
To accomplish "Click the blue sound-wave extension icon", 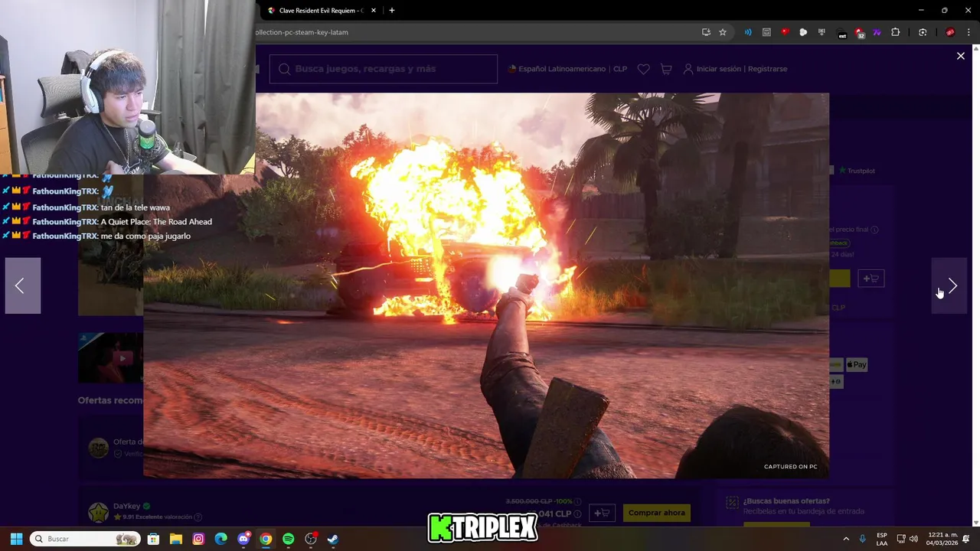I will click(748, 32).
